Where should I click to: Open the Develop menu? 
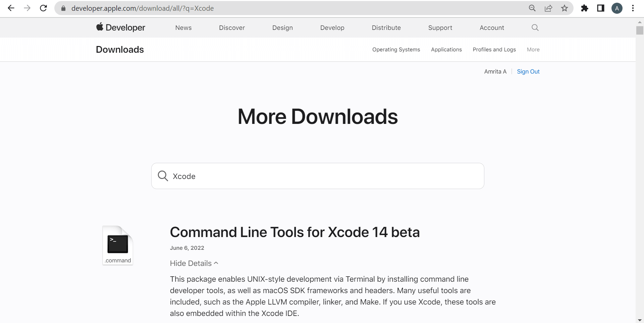coord(332,28)
